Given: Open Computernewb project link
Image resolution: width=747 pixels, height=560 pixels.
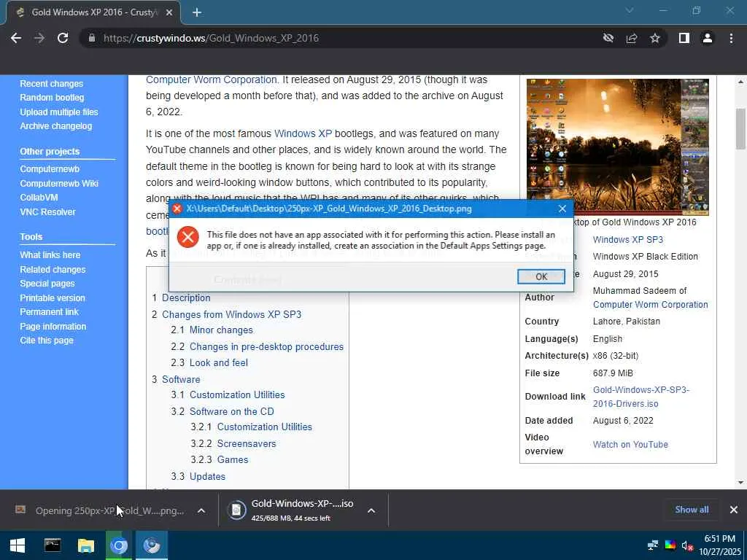Looking at the screenshot, I should point(50,169).
